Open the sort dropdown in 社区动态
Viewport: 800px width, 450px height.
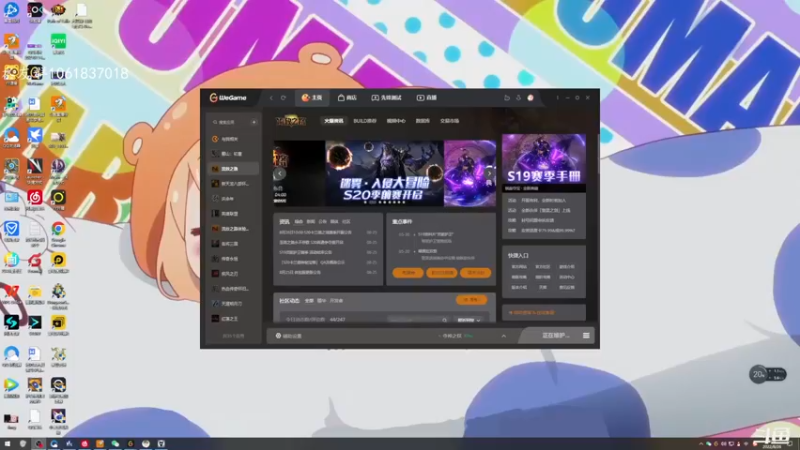(x=468, y=320)
